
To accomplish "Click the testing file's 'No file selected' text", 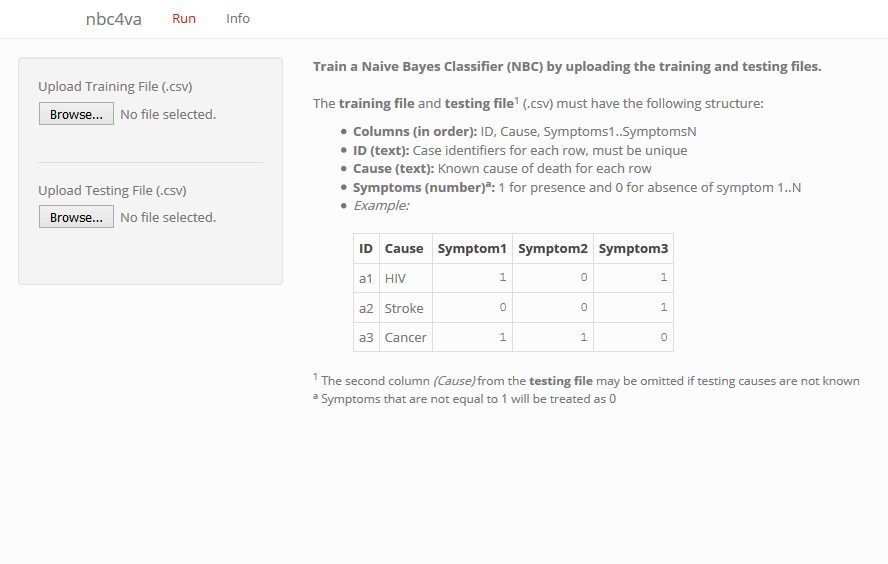I will [168, 217].
